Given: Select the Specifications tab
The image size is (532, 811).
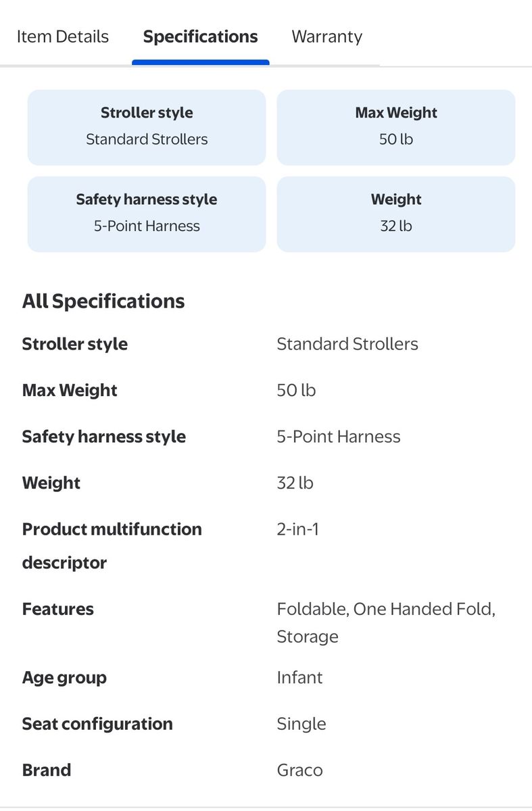Looking at the screenshot, I should click(200, 36).
